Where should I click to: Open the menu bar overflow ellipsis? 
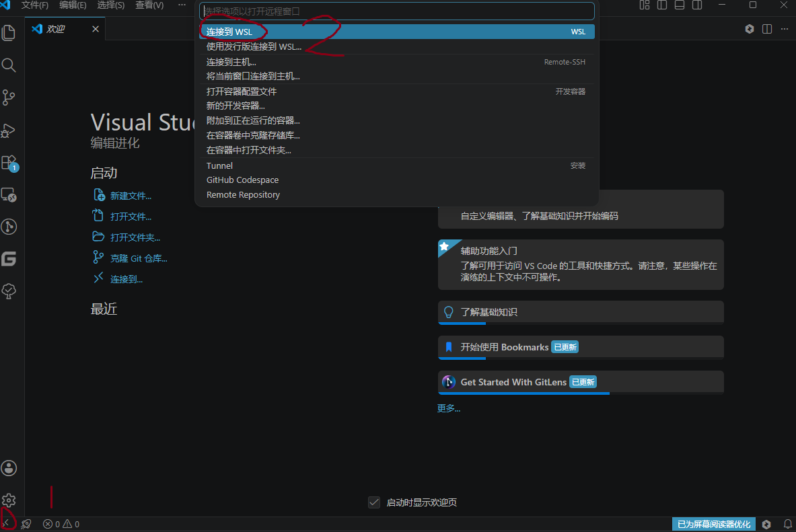click(x=182, y=5)
